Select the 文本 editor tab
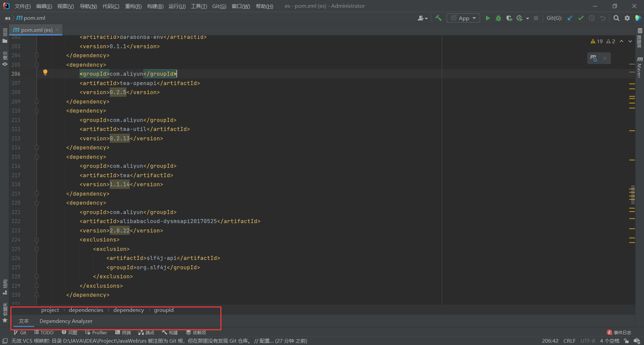The image size is (644, 345). pyautogui.click(x=23, y=321)
